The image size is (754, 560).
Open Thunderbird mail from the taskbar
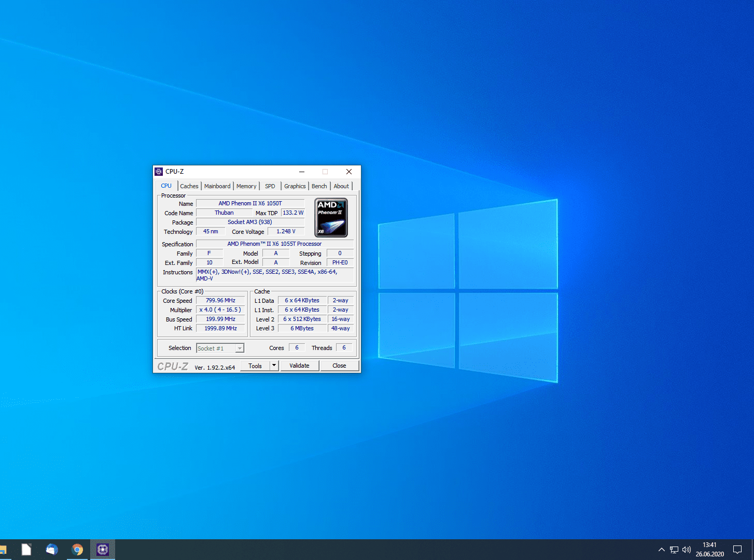click(52, 550)
